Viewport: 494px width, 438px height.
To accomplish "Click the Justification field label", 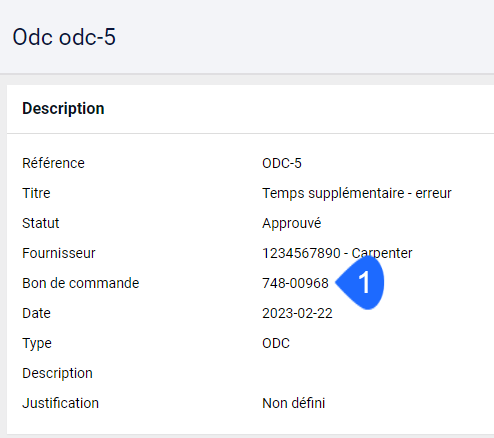I will (x=60, y=403).
